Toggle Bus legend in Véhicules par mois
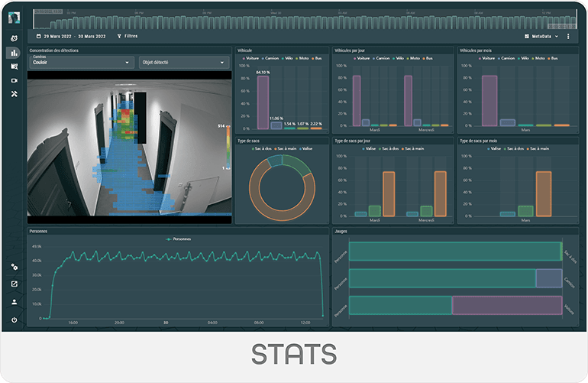Viewport: 588px width, 383px height. 553,58
